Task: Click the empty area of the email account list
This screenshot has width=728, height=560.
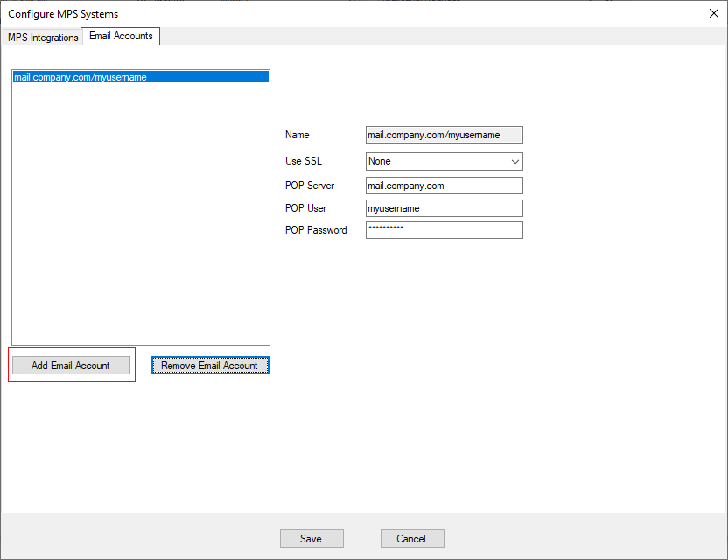Action: [x=140, y=219]
